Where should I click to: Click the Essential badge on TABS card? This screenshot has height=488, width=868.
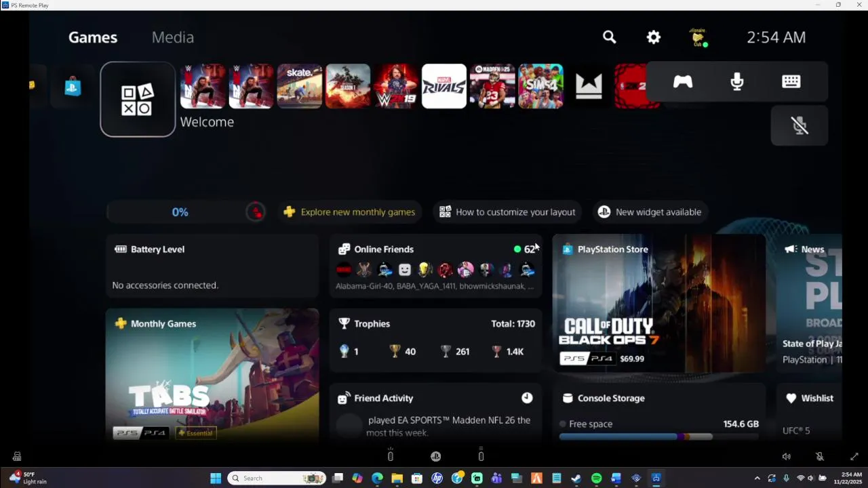click(x=195, y=432)
